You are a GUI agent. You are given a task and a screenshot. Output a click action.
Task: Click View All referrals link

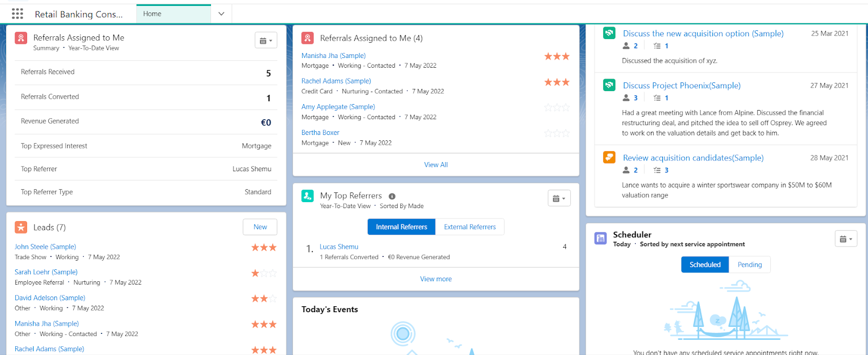coord(436,165)
